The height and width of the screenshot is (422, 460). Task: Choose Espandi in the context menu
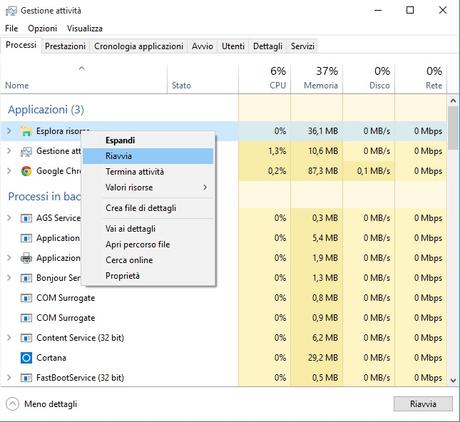[x=148, y=140]
